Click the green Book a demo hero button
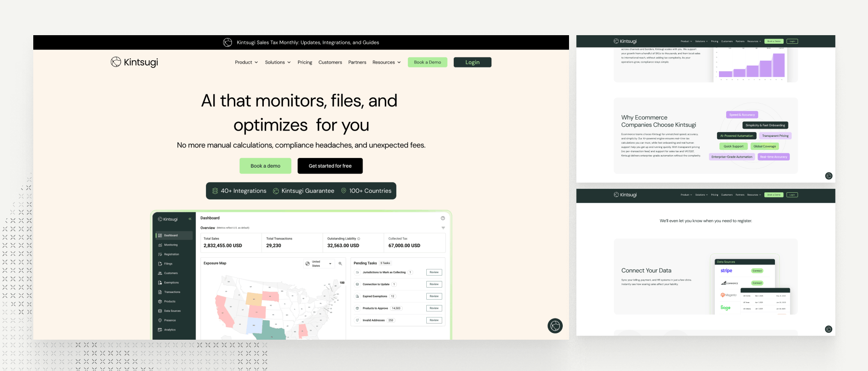Screen dimensions: 868x371 coord(265,166)
